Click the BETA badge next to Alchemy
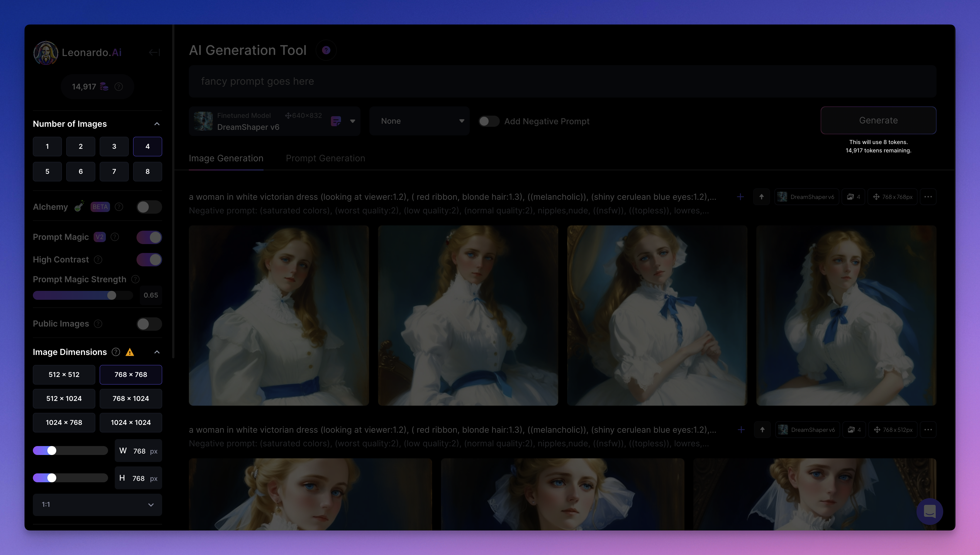This screenshot has width=980, height=555. coord(100,207)
